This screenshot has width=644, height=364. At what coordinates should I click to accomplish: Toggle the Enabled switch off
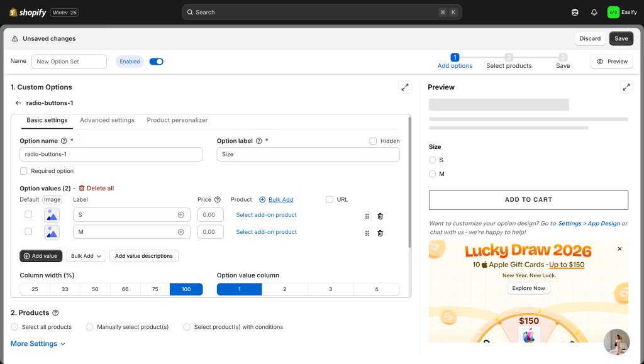[x=156, y=62]
